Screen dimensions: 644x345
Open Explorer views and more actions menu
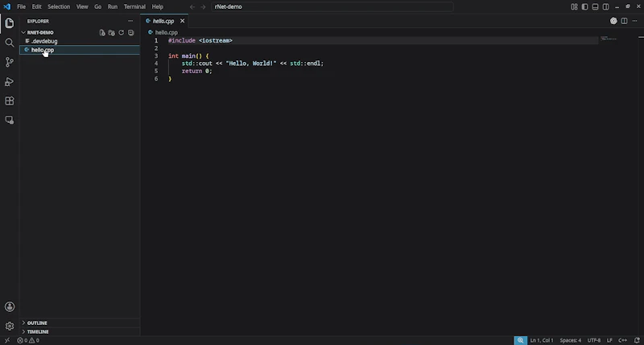(130, 21)
